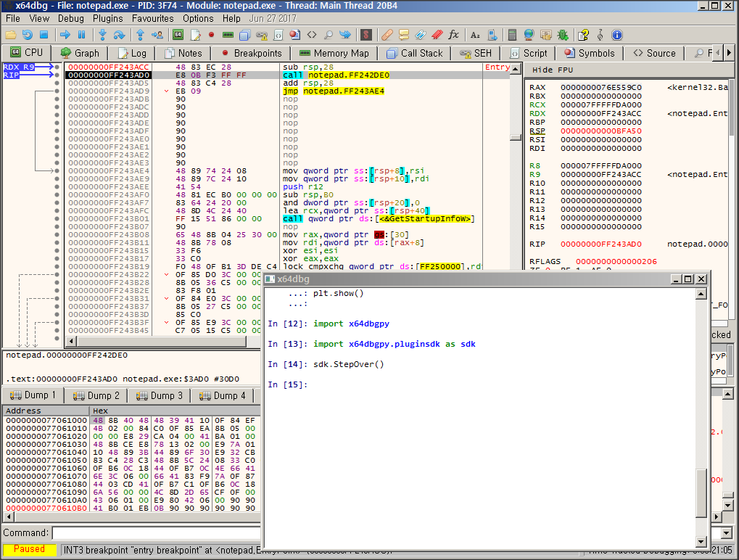
Task: Restart the debuggee with the restart icon
Action: pyautogui.click(x=28, y=35)
